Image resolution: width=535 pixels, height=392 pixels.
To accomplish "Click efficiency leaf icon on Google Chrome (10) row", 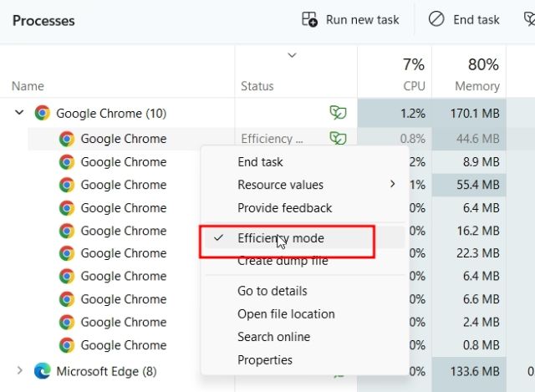I will click(x=338, y=113).
